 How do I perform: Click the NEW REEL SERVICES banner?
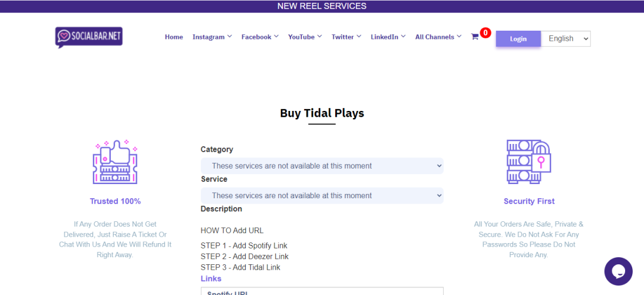coord(322,6)
